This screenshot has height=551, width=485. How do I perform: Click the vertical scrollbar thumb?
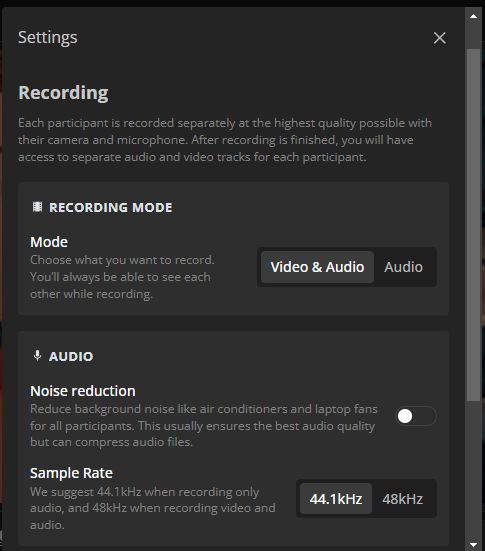(x=473, y=225)
